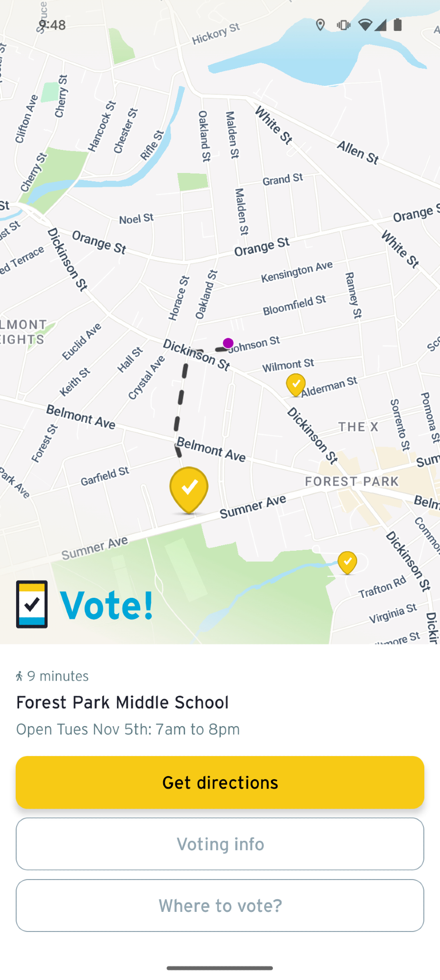The height and width of the screenshot is (980, 440).
Task: Tap Where to vote? button
Action: [x=220, y=906]
